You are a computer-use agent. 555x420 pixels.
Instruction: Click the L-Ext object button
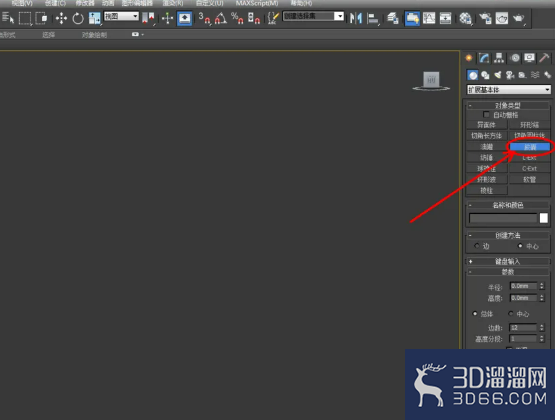(x=530, y=158)
